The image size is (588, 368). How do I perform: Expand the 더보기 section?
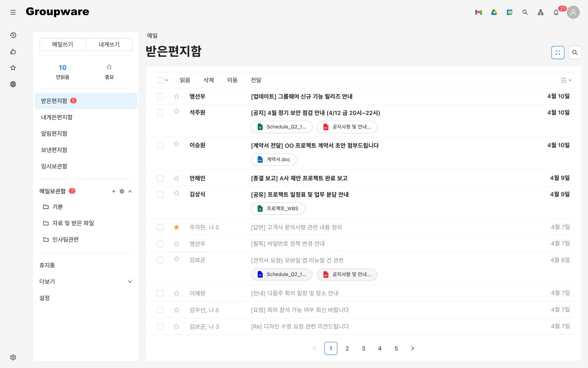(130, 282)
